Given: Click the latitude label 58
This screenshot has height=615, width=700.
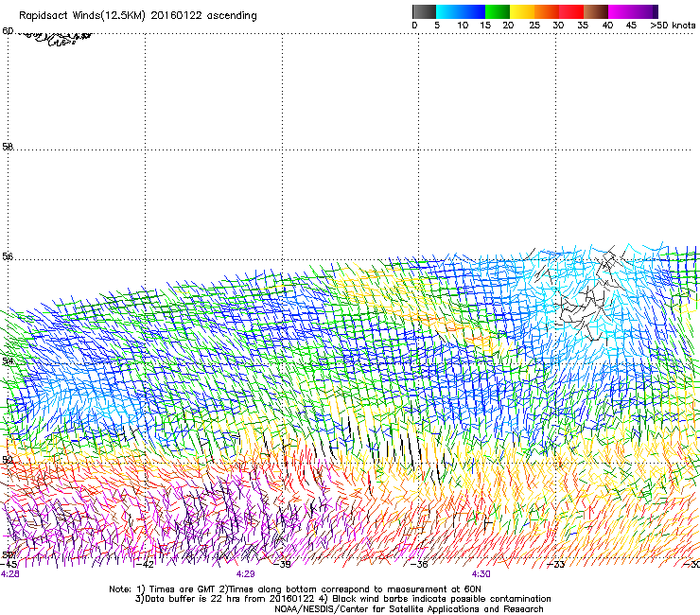Looking at the screenshot, I should click(8, 147).
